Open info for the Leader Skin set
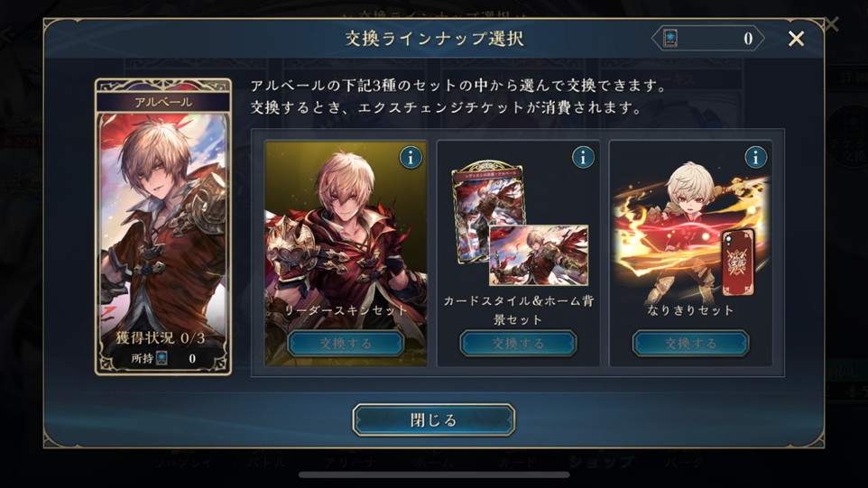This screenshot has height=488, width=868. (x=411, y=158)
